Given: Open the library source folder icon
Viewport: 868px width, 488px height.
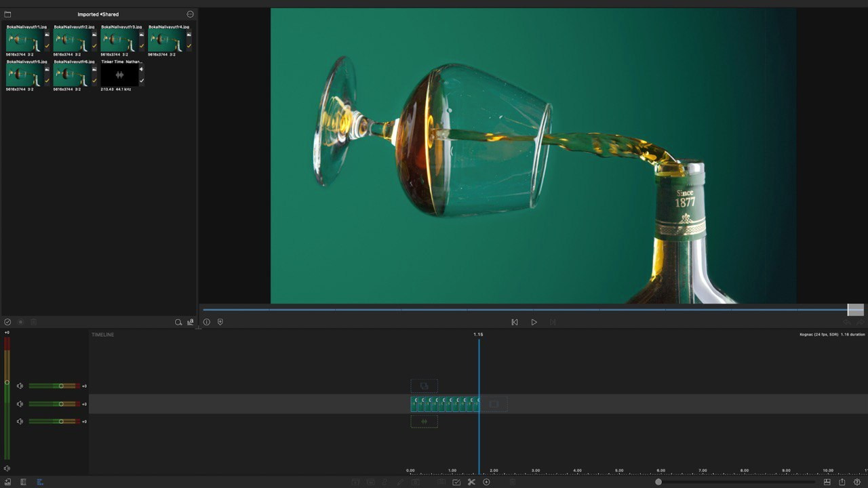Looking at the screenshot, I should point(7,14).
